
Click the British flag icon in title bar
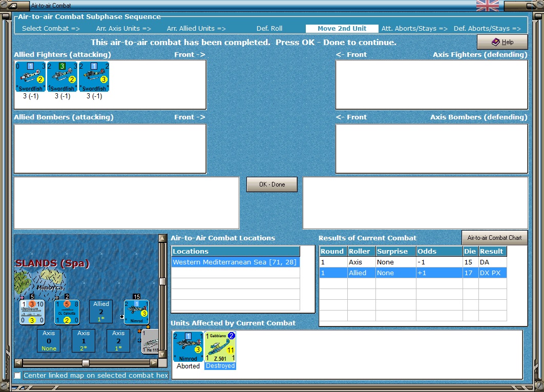pos(488,6)
